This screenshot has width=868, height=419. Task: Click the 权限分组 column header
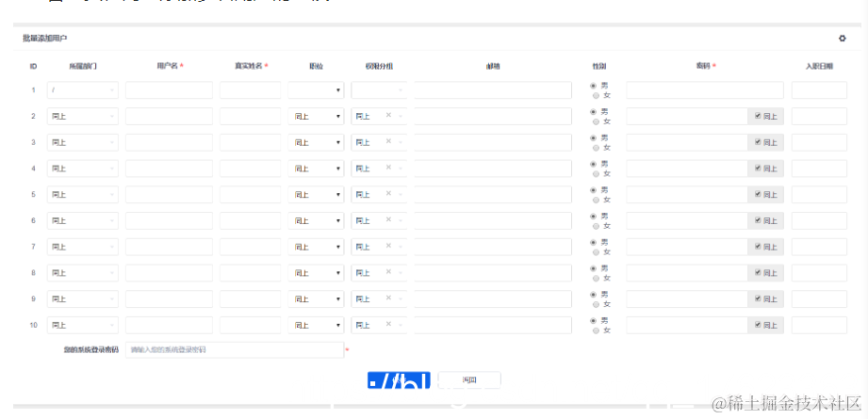click(379, 66)
